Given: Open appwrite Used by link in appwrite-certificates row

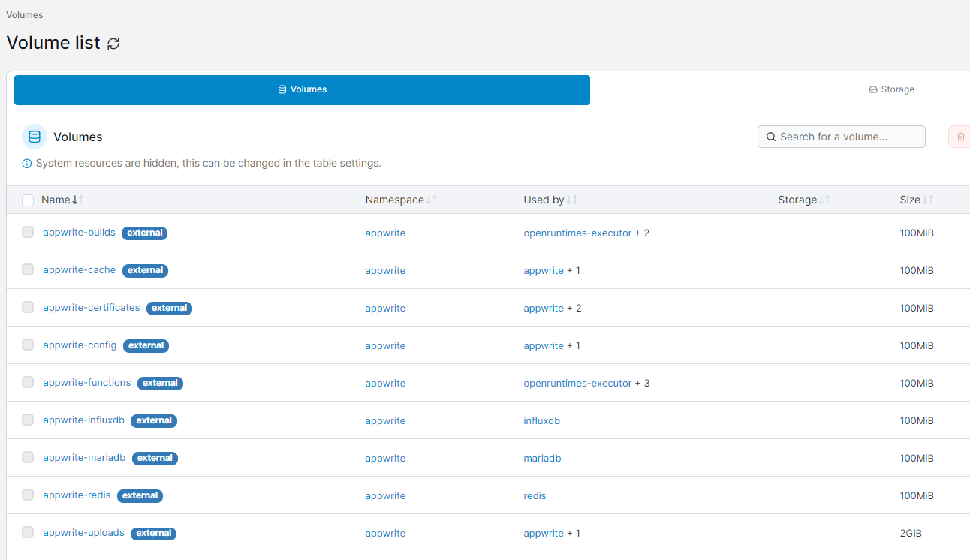Looking at the screenshot, I should pos(544,309).
